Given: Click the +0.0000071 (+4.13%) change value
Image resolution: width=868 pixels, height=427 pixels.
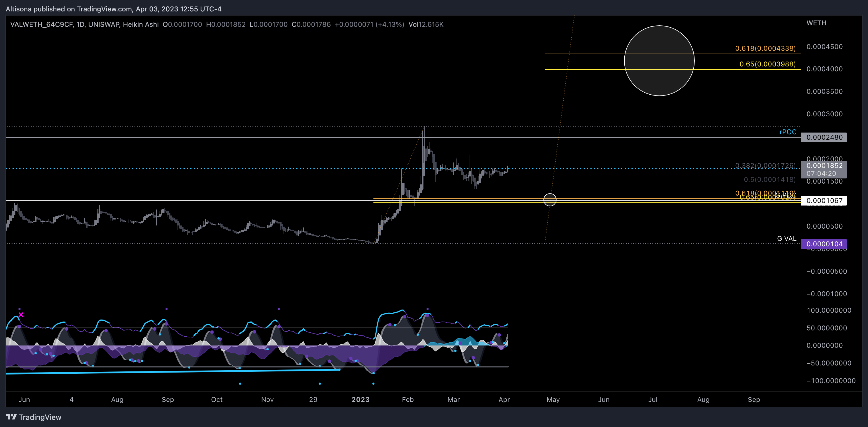Looking at the screenshot, I should [369, 25].
